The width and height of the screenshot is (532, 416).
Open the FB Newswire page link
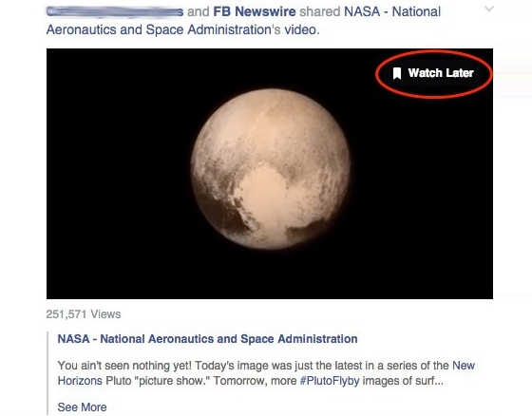[255, 12]
